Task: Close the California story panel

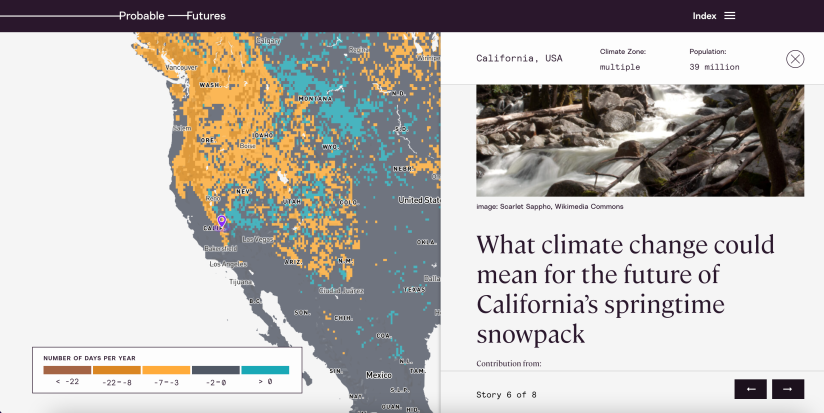Action: [795, 59]
